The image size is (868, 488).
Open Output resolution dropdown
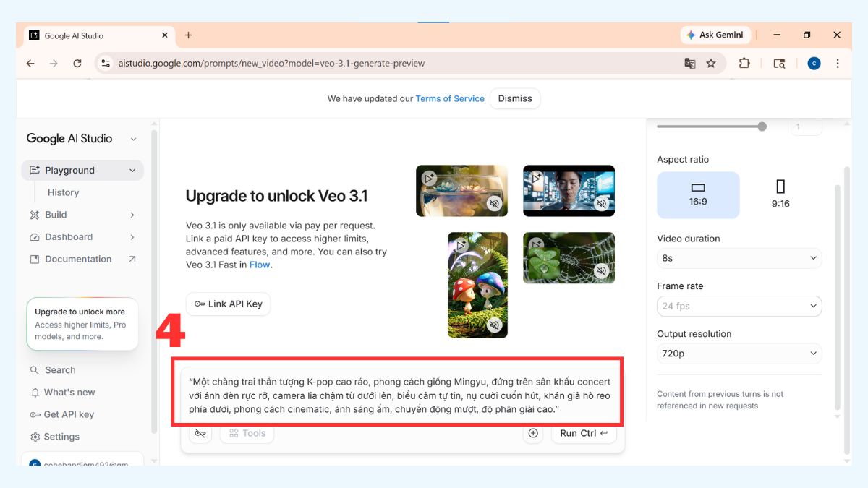click(739, 354)
